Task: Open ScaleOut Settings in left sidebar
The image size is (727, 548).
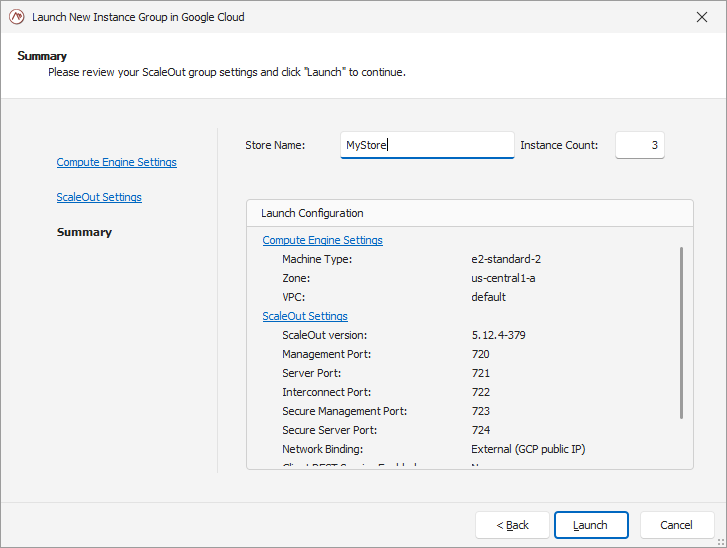Action: pos(99,197)
